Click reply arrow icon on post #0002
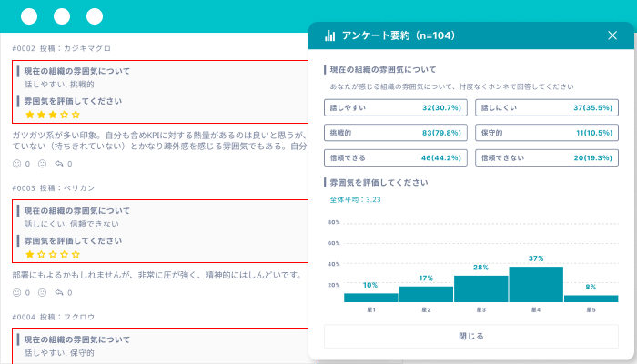637x364 pixels. [59, 164]
